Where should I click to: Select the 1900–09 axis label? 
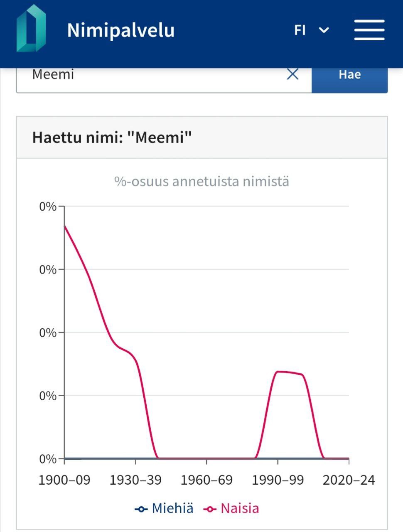pyautogui.click(x=64, y=480)
